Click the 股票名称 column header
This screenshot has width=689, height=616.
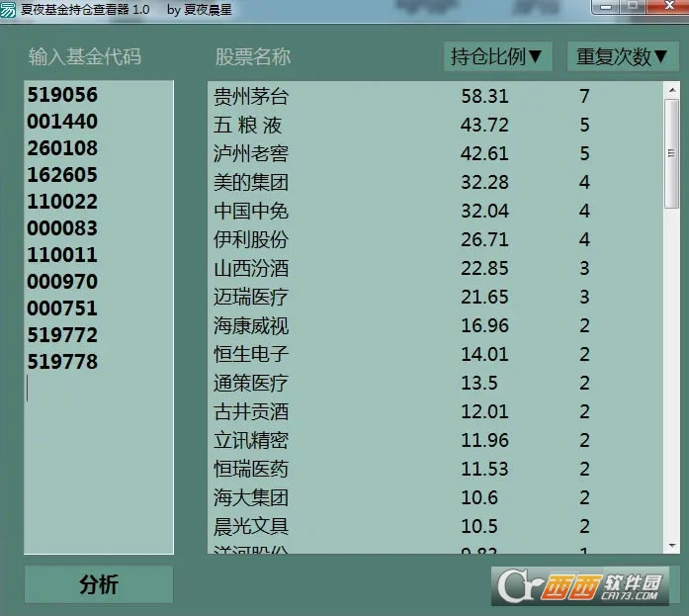coord(253,56)
